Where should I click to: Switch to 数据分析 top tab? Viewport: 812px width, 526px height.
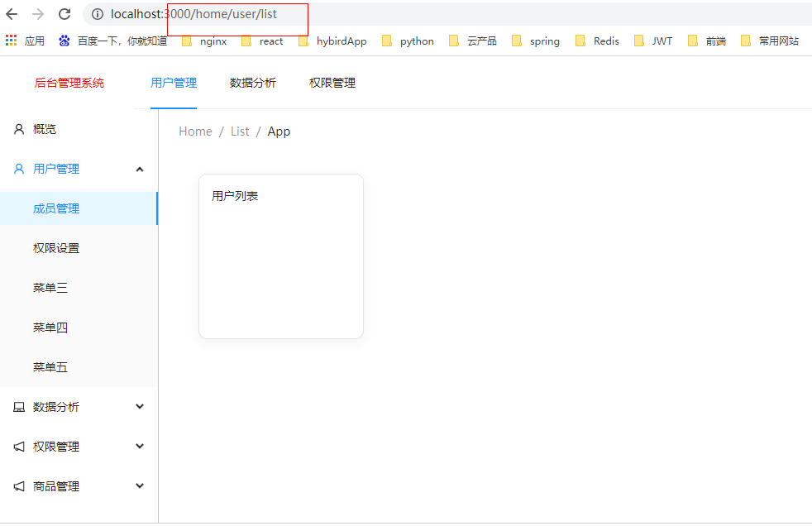[x=253, y=83]
